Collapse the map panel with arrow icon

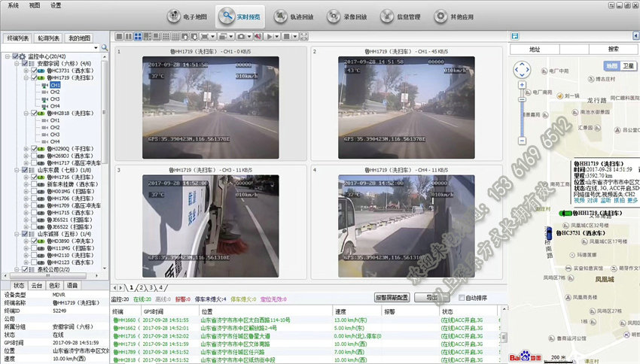coord(636,36)
